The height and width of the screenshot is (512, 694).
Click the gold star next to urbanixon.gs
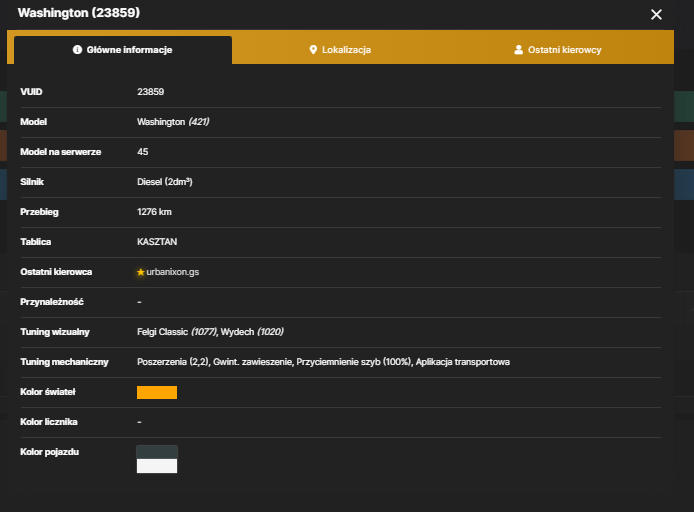pyautogui.click(x=141, y=272)
